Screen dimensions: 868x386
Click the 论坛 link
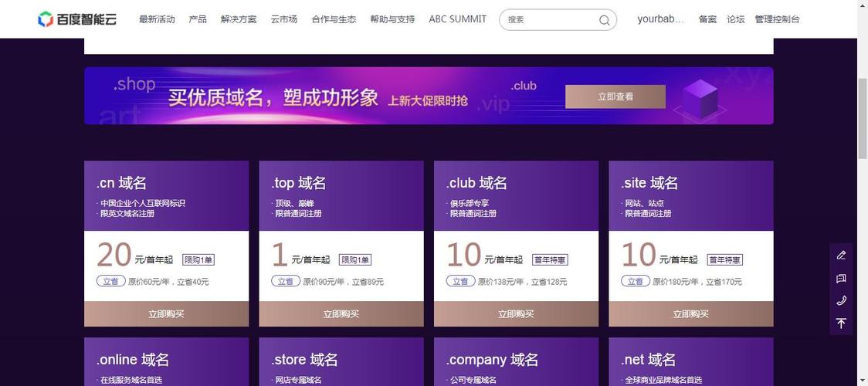coord(736,19)
